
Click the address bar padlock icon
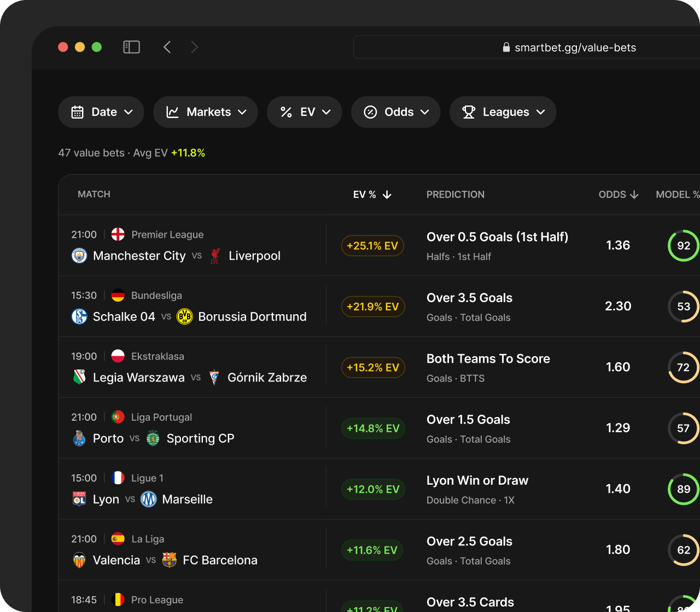coord(506,48)
